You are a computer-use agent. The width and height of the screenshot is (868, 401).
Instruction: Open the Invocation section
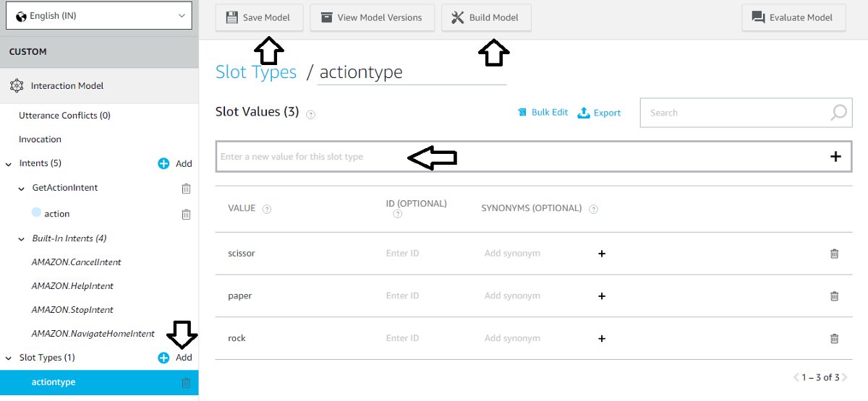tap(40, 139)
